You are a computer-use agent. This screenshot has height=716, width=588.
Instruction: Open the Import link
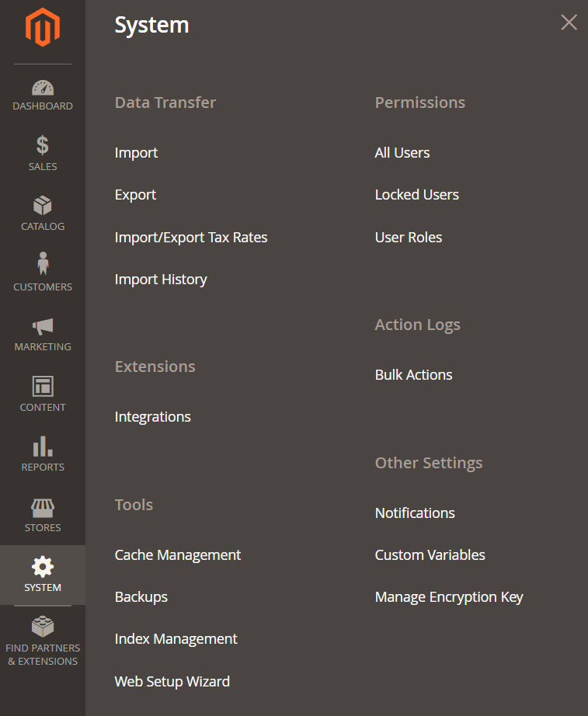pos(136,152)
